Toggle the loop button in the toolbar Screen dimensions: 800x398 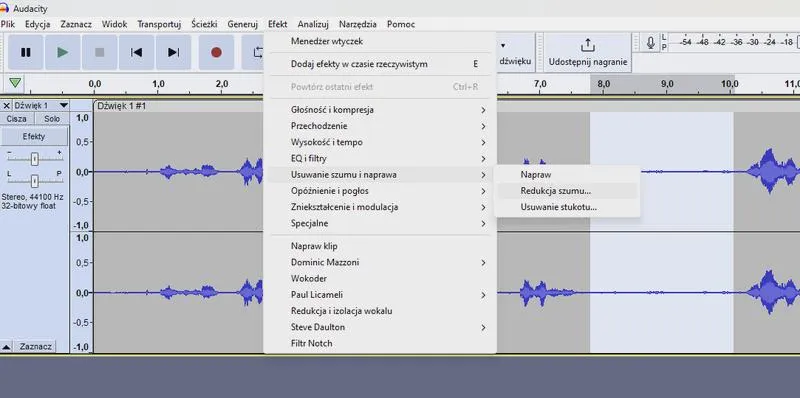[x=254, y=52]
